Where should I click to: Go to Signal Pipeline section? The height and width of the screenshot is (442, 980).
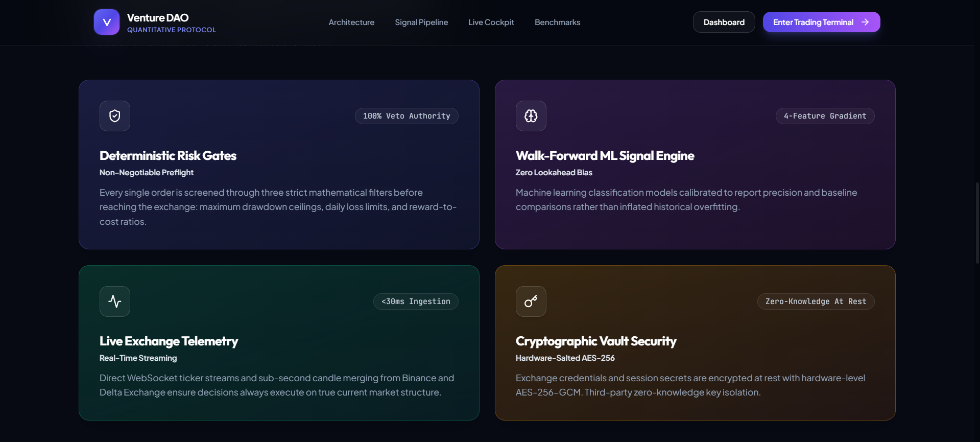tap(421, 22)
